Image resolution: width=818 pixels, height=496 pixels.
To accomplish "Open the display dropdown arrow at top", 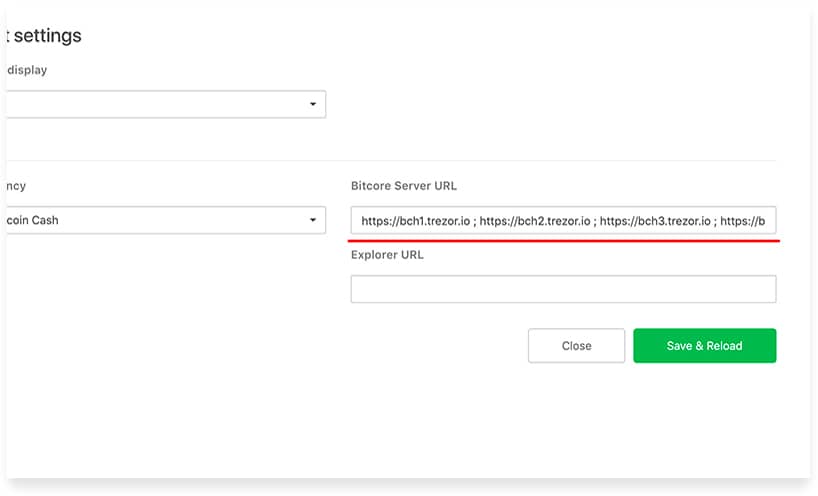I will (x=312, y=104).
